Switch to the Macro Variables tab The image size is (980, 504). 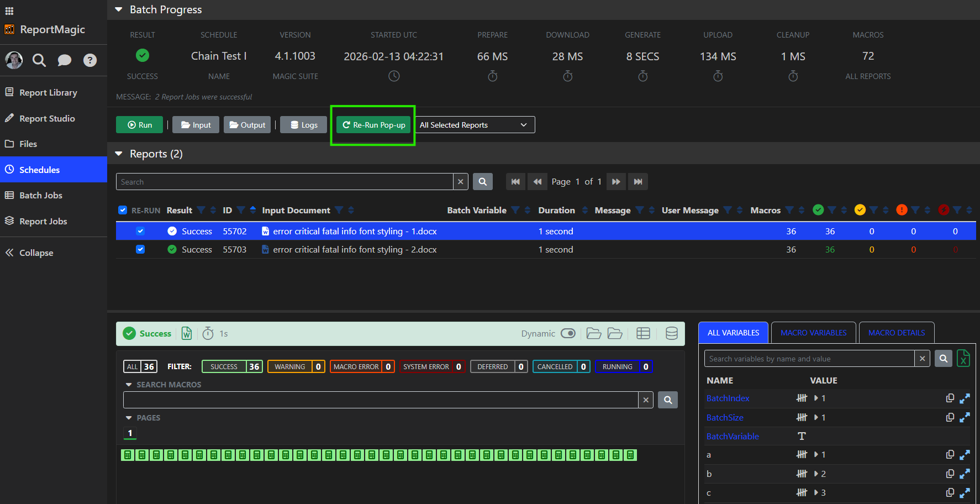813,333
